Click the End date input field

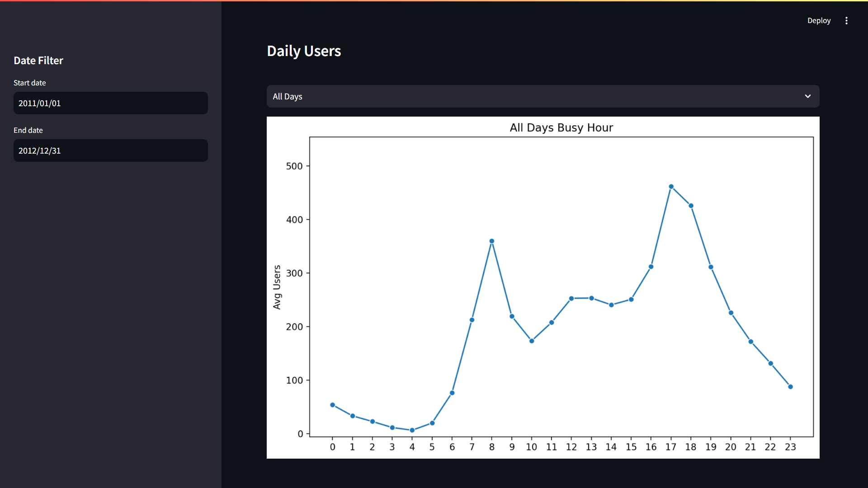(x=110, y=150)
